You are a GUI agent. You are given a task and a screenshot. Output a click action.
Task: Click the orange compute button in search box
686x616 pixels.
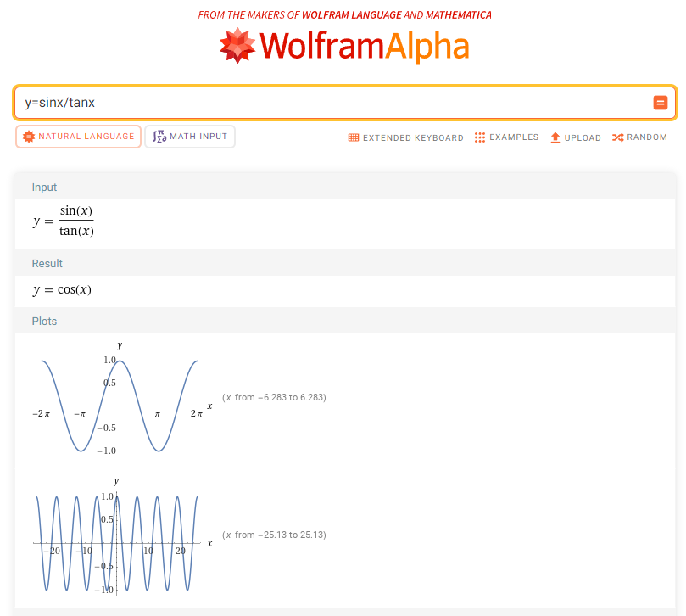click(661, 103)
